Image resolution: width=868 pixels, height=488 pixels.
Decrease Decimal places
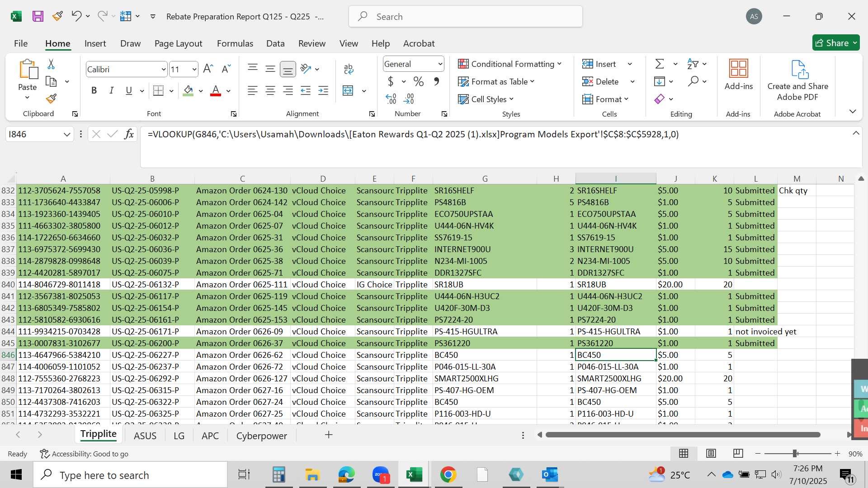[409, 99]
